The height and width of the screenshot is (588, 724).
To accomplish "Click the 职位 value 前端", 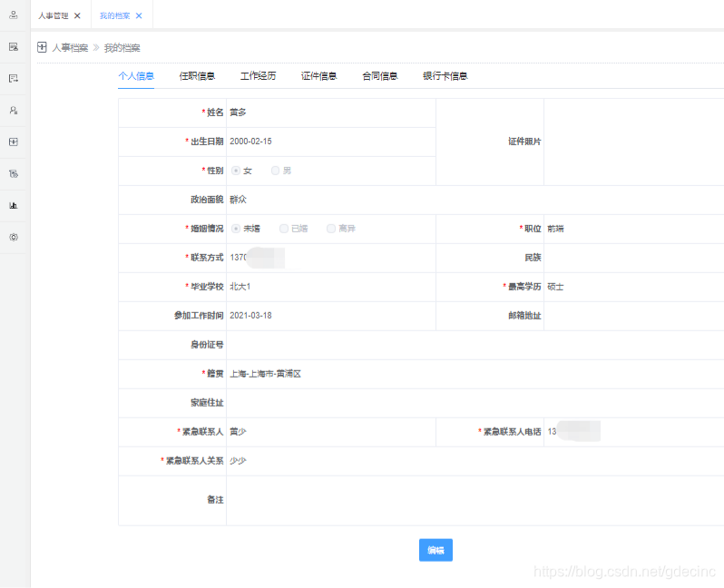I will pos(555,229).
